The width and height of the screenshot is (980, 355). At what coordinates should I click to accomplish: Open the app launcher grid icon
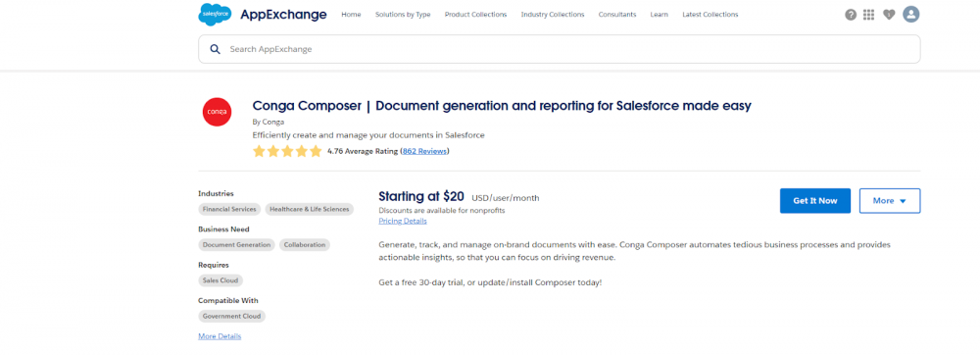click(x=868, y=15)
